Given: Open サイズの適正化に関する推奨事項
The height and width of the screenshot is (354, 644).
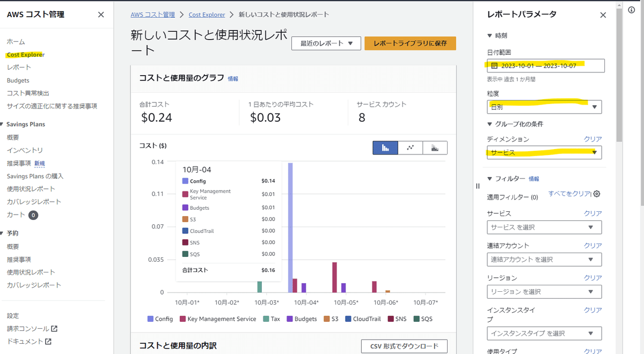Looking at the screenshot, I should click(52, 106).
